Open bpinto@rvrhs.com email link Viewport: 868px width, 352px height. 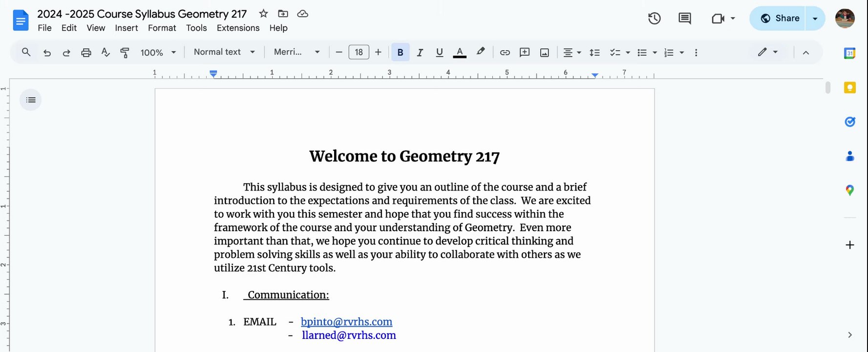click(346, 322)
